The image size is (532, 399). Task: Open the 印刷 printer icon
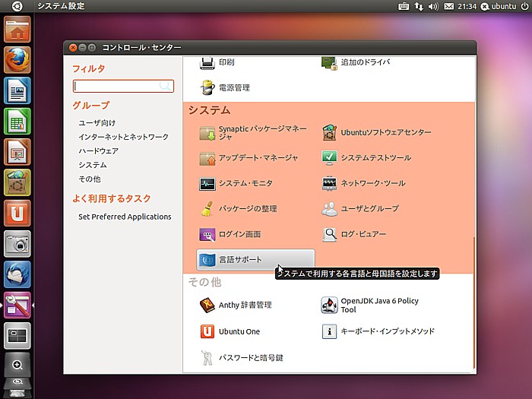point(207,63)
